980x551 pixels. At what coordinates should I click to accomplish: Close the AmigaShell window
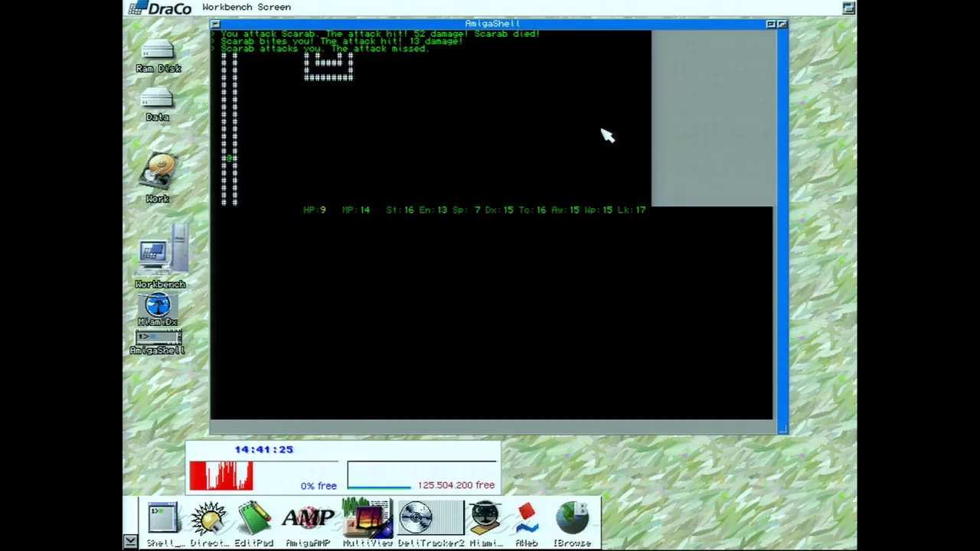tap(215, 24)
